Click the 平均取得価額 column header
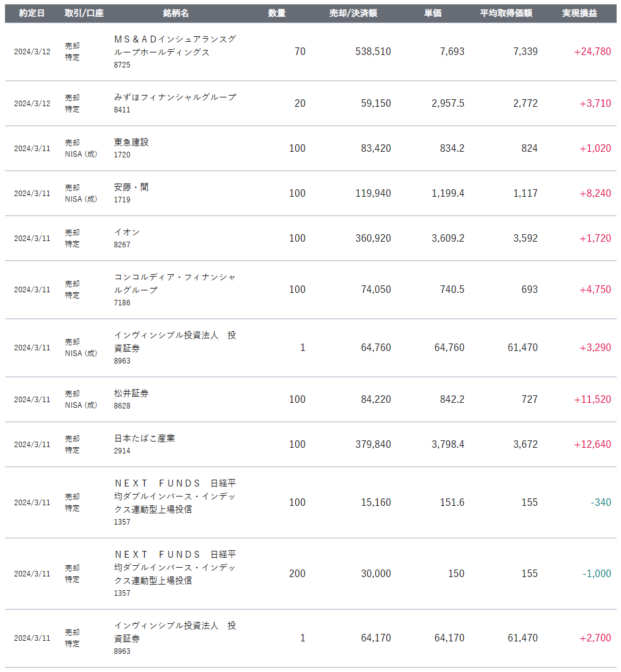The height and width of the screenshot is (672, 621). [x=506, y=13]
